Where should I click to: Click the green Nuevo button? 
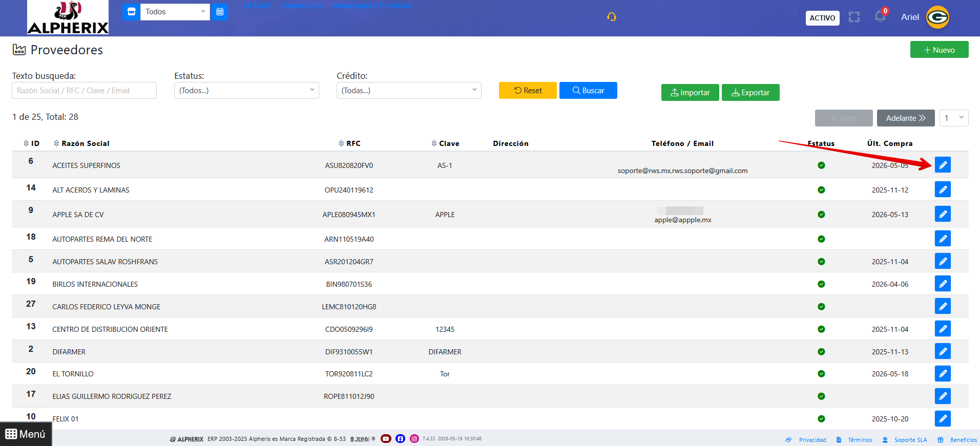click(939, 50)
